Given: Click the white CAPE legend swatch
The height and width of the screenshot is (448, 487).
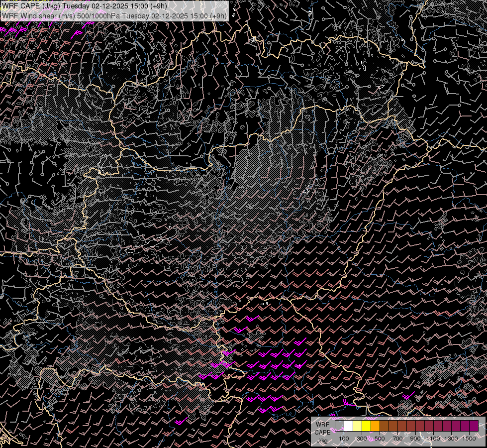Looking at the screenshot, I should click(x=348, y=426).
